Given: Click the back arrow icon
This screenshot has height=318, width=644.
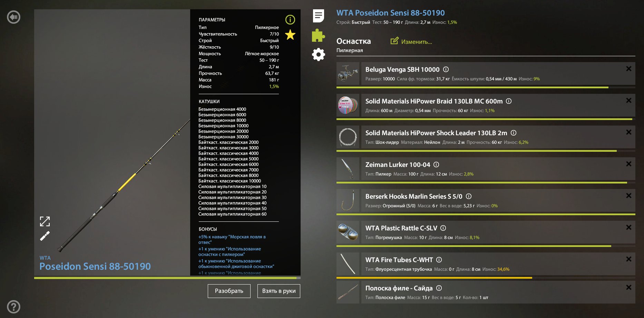Looking at the screenshot, I should 14,17.
